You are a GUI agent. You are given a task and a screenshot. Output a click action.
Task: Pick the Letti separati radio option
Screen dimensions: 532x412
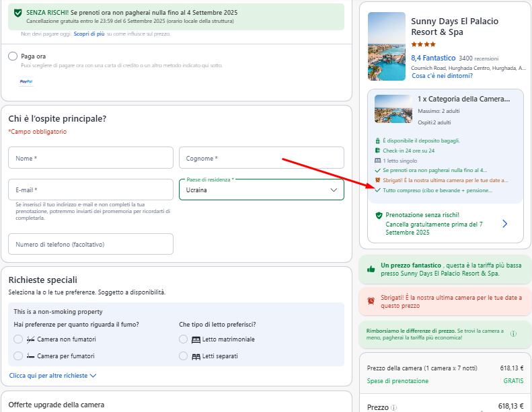point(183,356)
